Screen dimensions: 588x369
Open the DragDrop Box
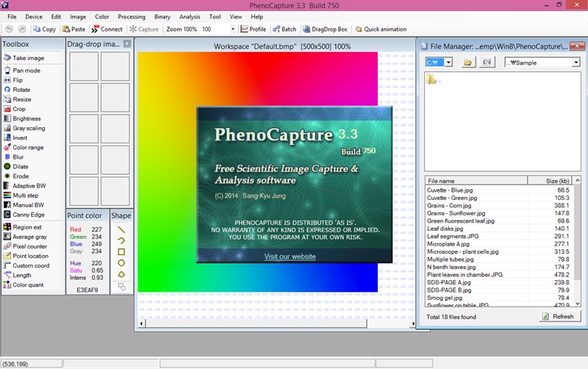pos(325,29)
